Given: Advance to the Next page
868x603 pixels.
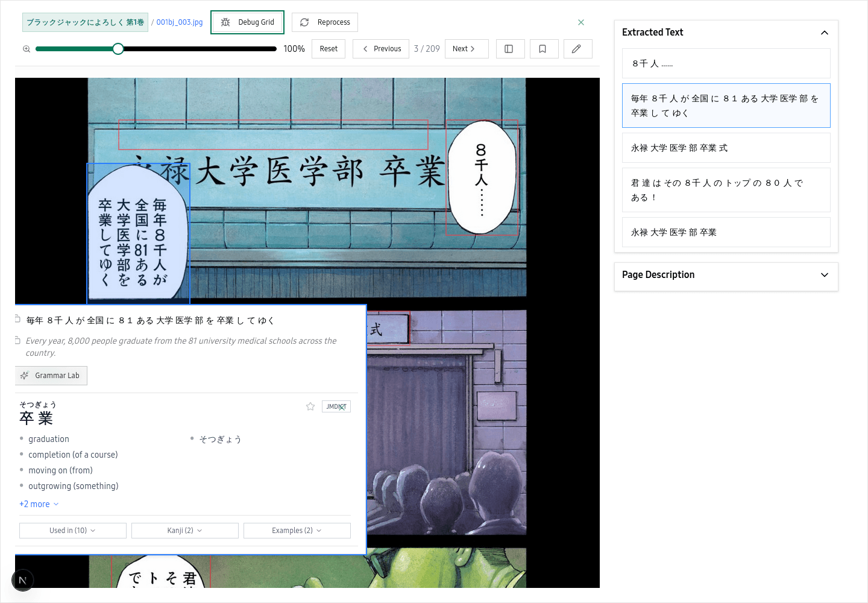Looking at the screenshot, I should [x=467, y=48].
